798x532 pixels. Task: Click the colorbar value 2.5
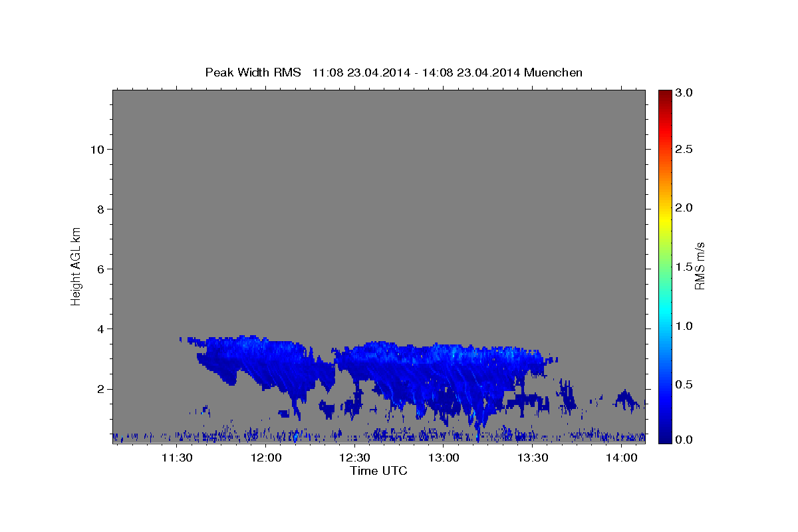(x=684, y=150)
